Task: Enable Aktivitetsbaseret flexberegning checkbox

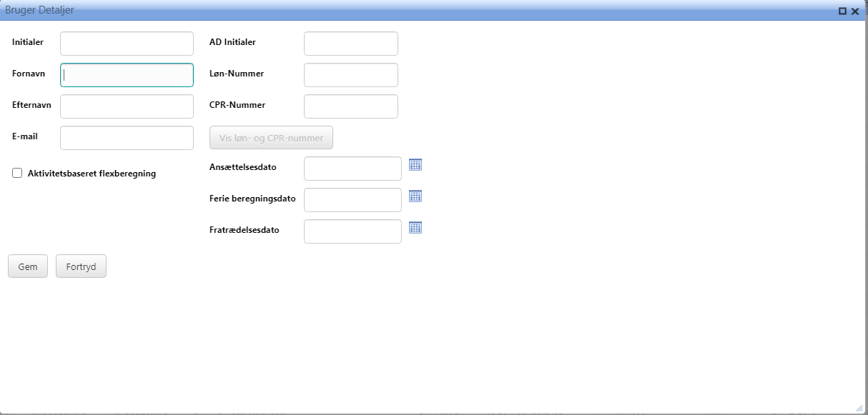Action: click(17, 173)
